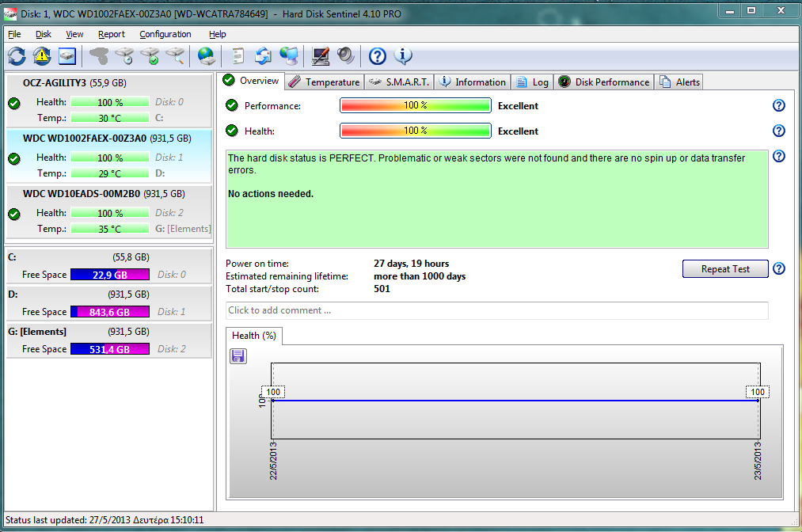The image size is (802, 532).
Task: Switch to the S.M.A.R.T. tab
Action: coord(399,82)
